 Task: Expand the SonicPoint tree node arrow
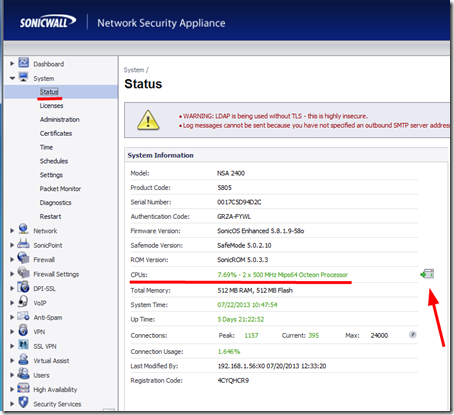tap(12, 245)
